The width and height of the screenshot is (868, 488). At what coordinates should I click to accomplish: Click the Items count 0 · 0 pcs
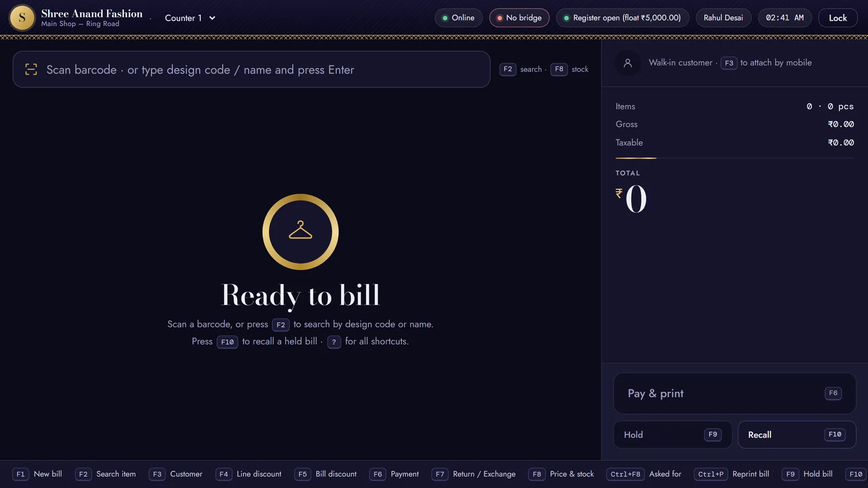tap(830, 106)
